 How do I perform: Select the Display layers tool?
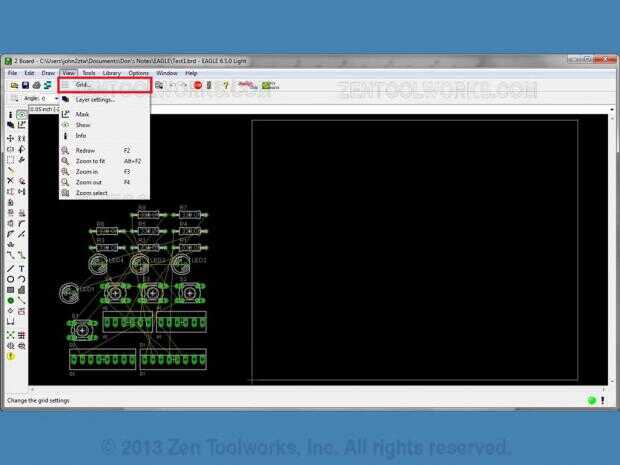click(10, 125)
